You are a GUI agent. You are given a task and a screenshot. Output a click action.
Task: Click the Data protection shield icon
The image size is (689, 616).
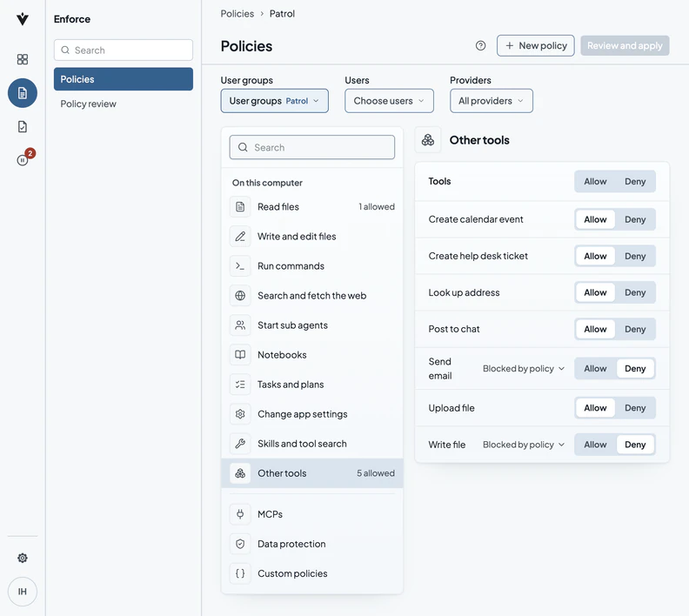point(240,544)
